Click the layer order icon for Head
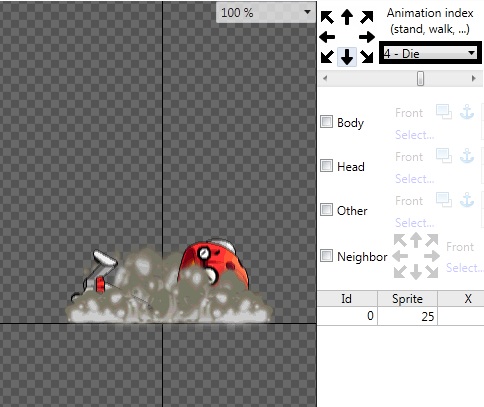Screen dimensions: 484x407 pos(444,156)
